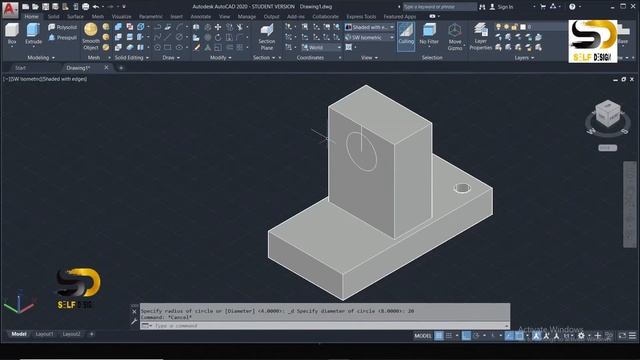
Task: Toggle the layer on/off lightbulb
Action: point(498,27)
